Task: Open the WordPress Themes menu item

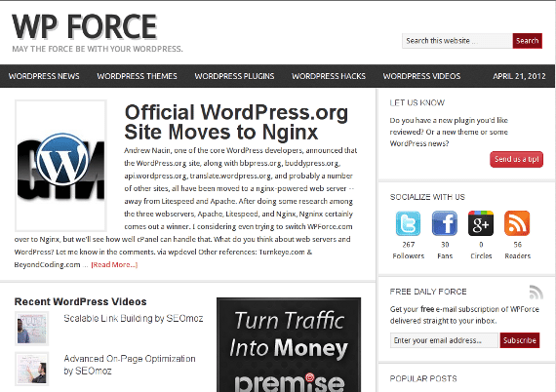Action: (x=137, y=76)
